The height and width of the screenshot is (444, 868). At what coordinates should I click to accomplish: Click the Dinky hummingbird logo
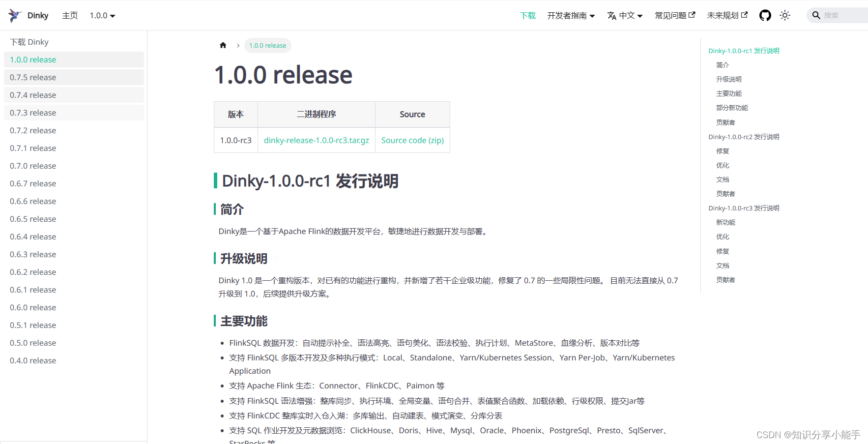point(15,15)
